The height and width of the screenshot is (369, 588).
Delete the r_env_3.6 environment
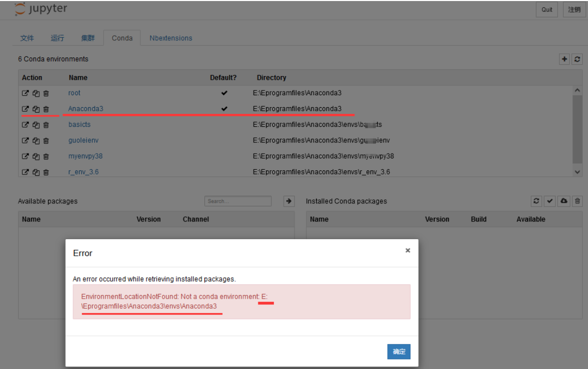tap(46, 172)
